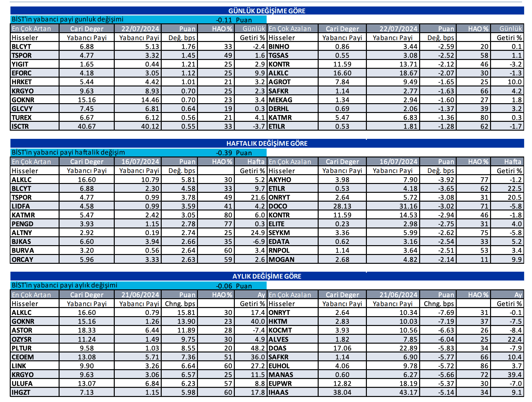The height and width of the screenshot is (402, 532).
Task: Click PLTUR's monthly return value 48.2
Action: tap(258, 348)
